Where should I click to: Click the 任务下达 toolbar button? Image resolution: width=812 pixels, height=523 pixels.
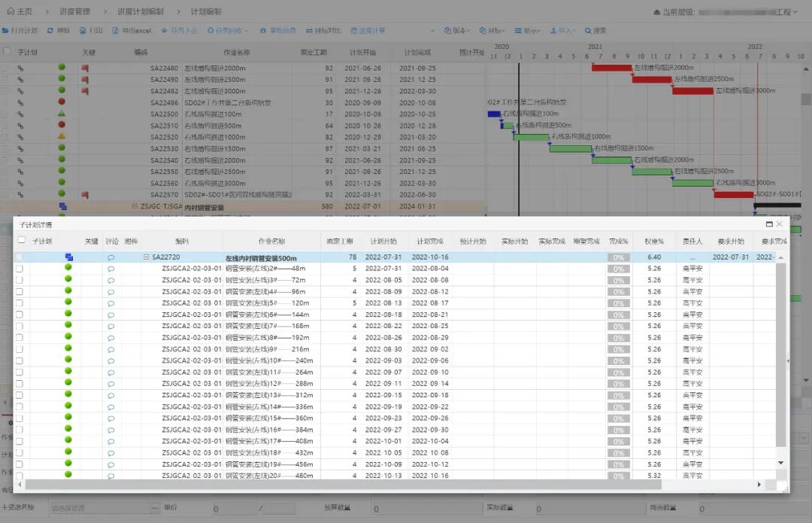point(179,31)
